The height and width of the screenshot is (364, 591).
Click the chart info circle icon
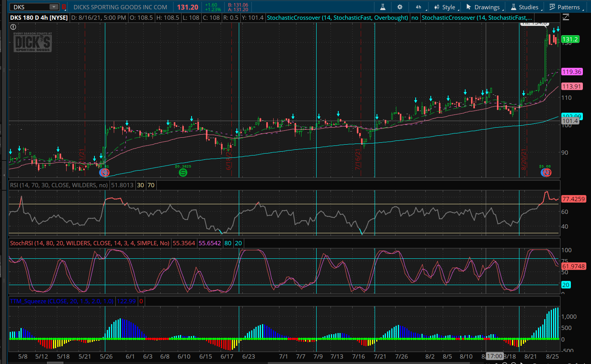point(13,27)
